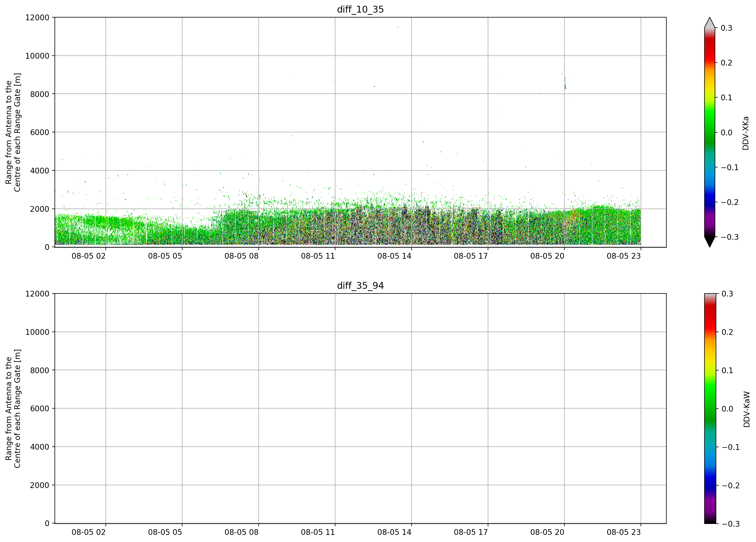Screen dimensions: 756x542
Task: Click the 0.2 tick on DDV-XKa colorbar
Action: pos(727,63)
